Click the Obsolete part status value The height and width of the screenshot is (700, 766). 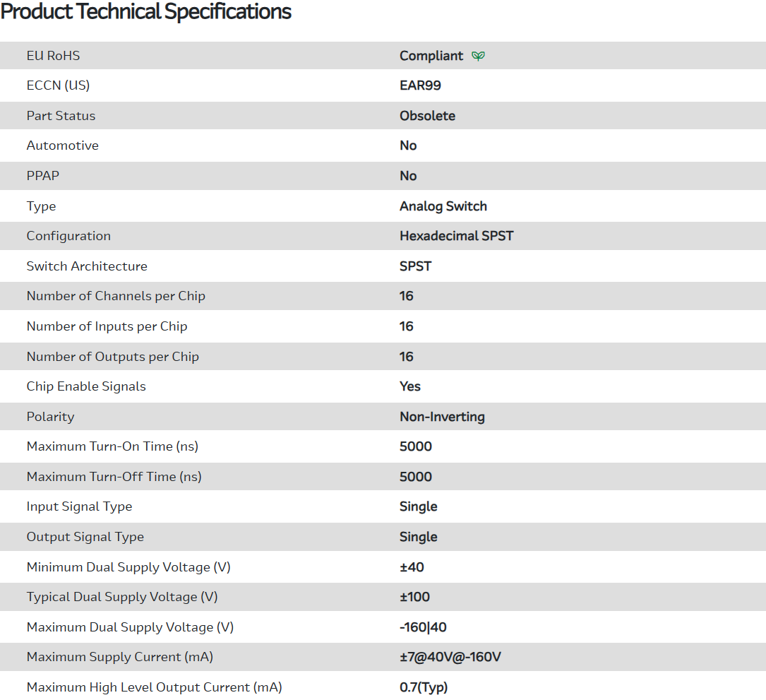point(427,116)
